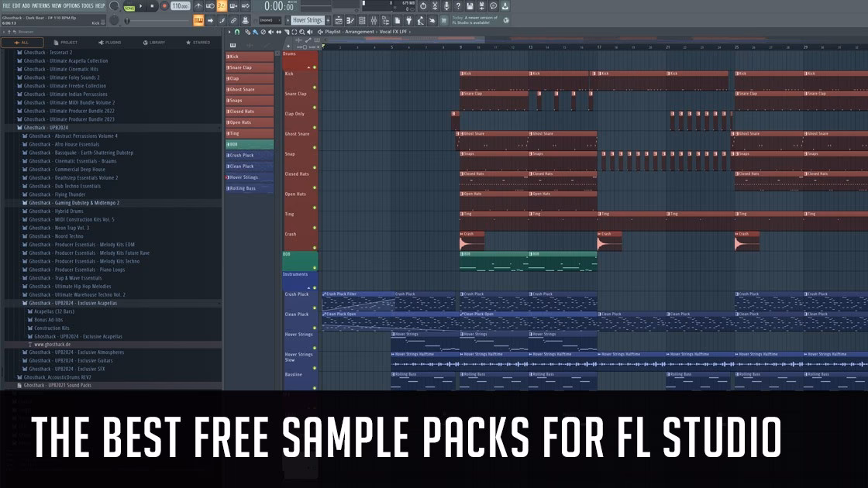Select the Rolling Bass pattern in picker
Image resolution: width=868 pixels, height=488 pixels.
250,189
